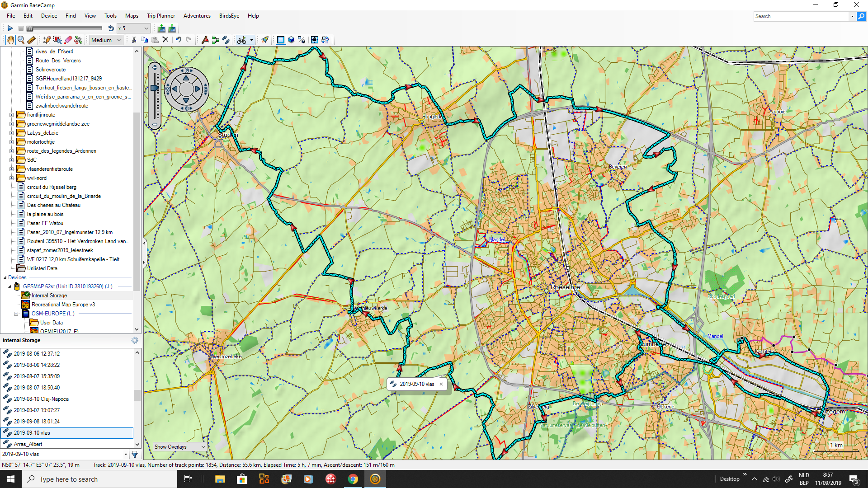Expand the motortochtje folder
This screenshot has height=488, width=868.
point(12,142)
